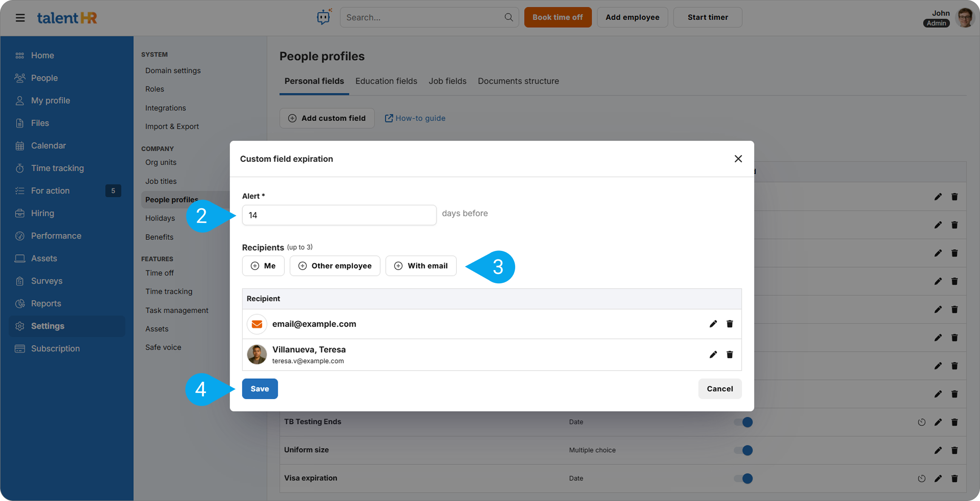Image resolution: width=980 pixels, height=501 pixels.
Task: Open the AI assistant robot icon
Action: [x=324, y=17]
